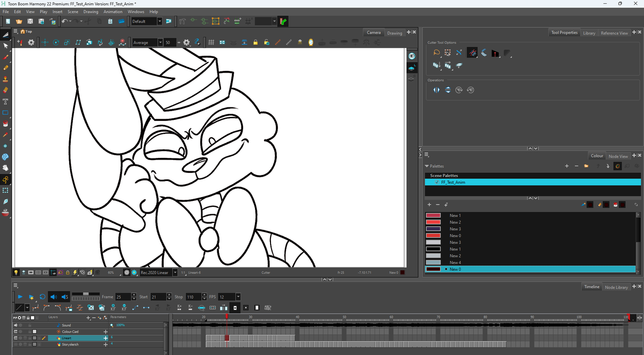The height and width of the screenshot is (355, 644).
Task: Click Rotate 90 clockwise in Operations
Action: [x=459, y=90]
